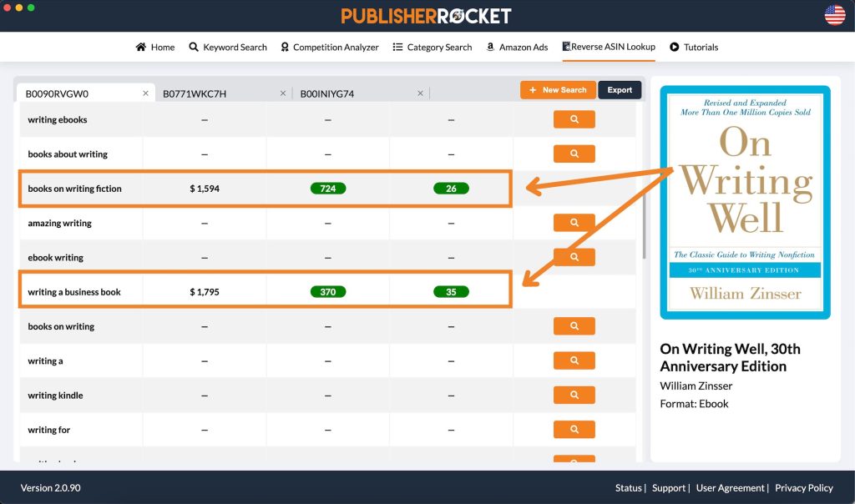Close the B0771WKC7H tab
The image size is (855, 504).
click(283, 93)
